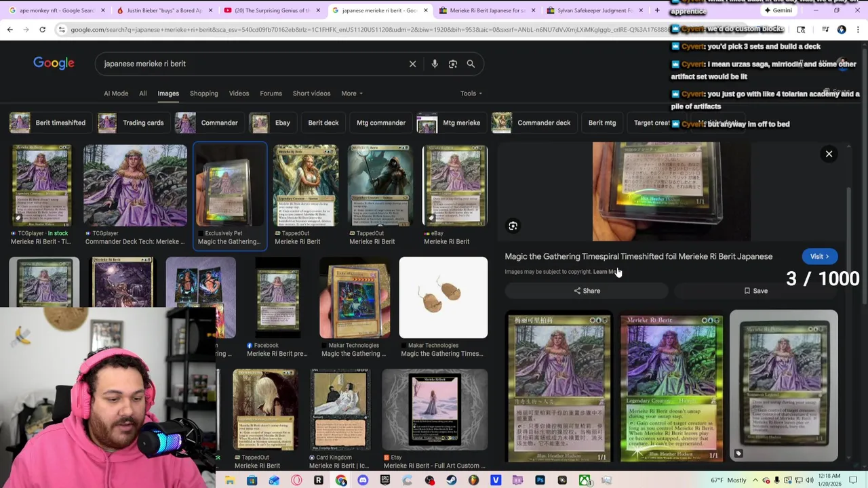
Task: Expand the More search categories dropdown
Action: (x=352, y=94)
